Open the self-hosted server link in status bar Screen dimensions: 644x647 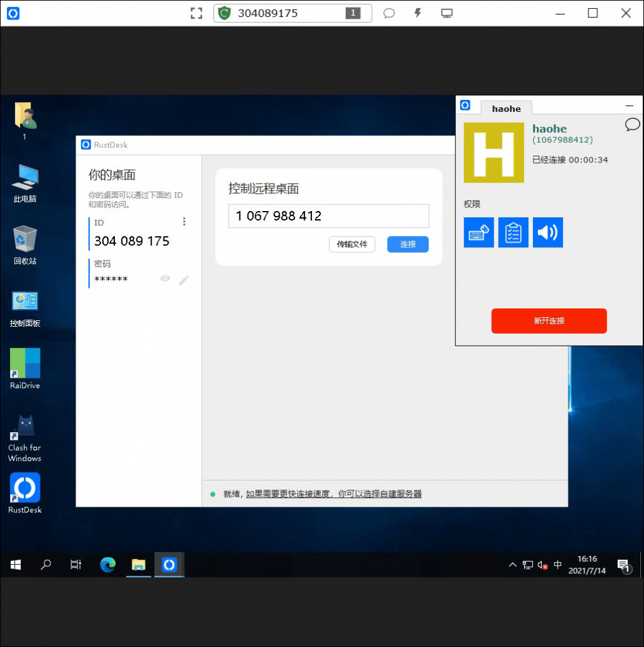pos(333,494)
